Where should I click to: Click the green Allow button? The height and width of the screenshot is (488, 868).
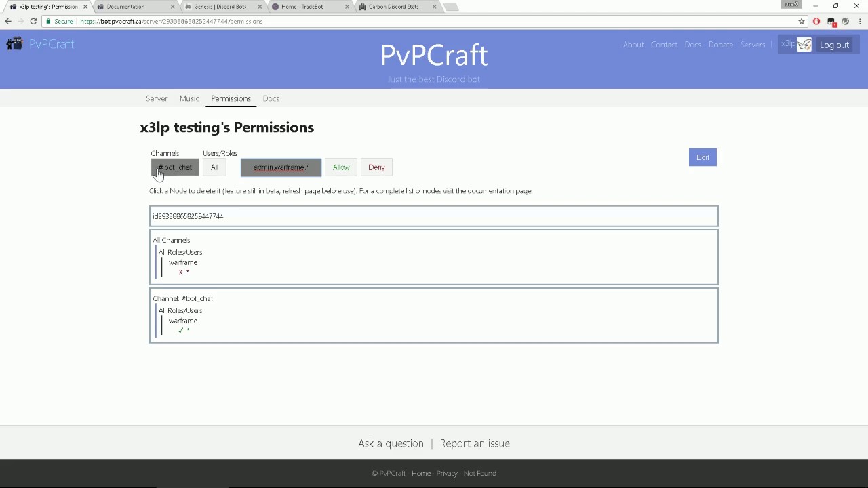tap(341, 167)
